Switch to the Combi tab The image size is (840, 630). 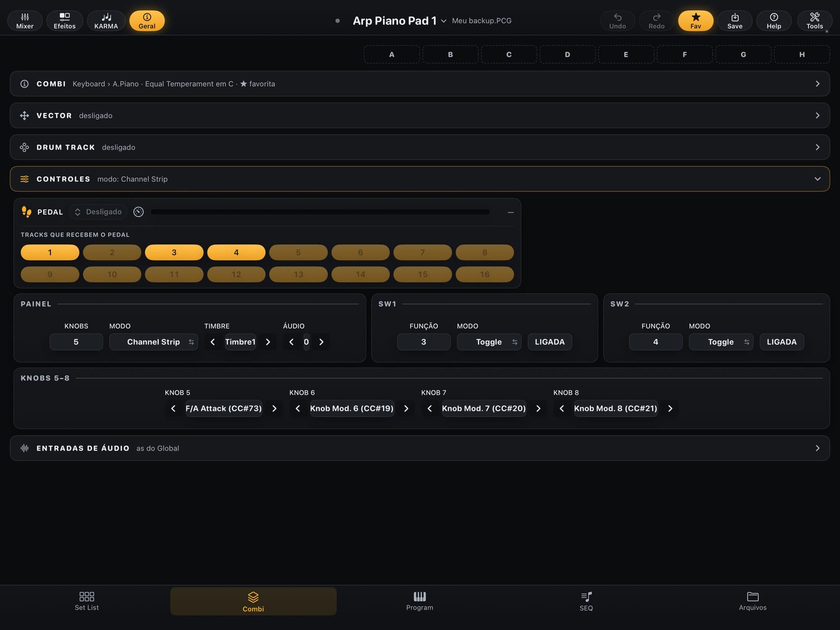point(253,601)
